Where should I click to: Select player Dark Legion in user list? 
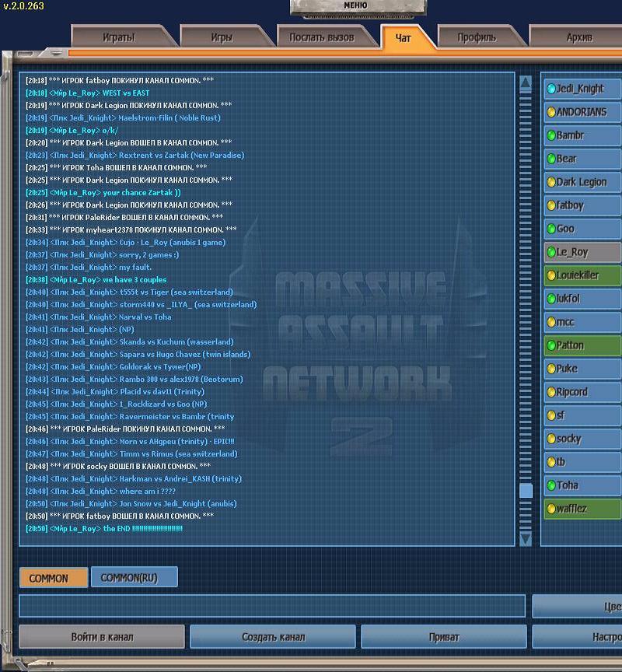pos(582,182)
